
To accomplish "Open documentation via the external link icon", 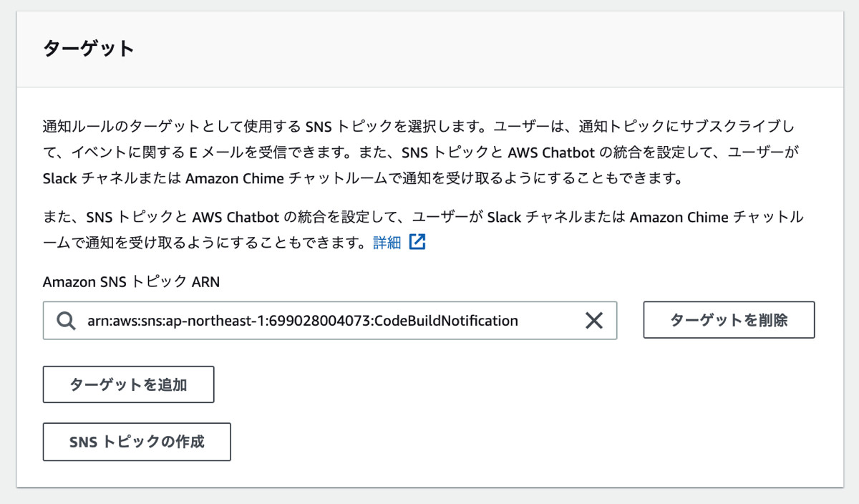I will pos(418,242).
